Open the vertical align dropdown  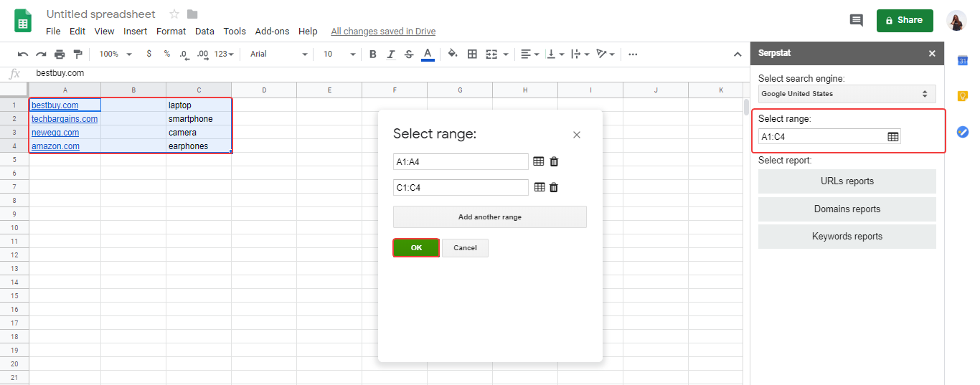tap(555, 54)
